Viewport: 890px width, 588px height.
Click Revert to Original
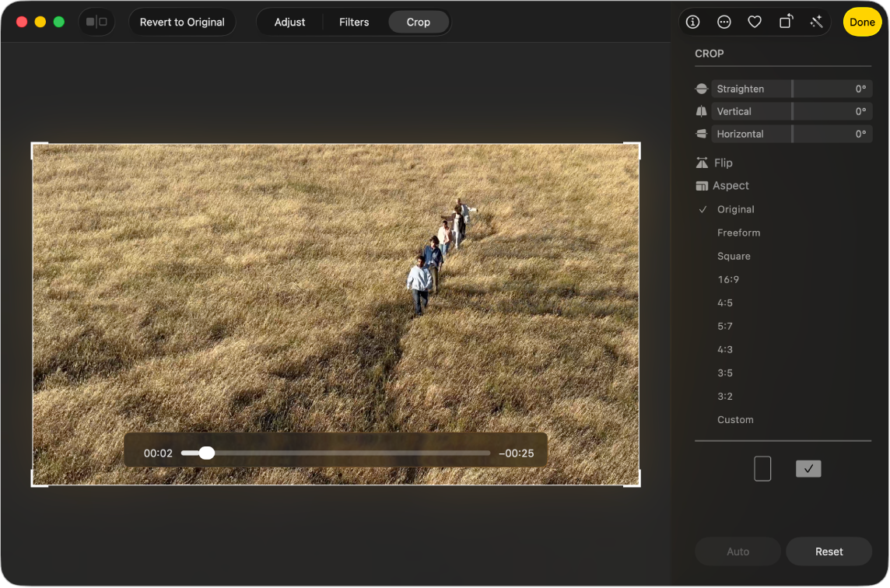click(182, 22)
